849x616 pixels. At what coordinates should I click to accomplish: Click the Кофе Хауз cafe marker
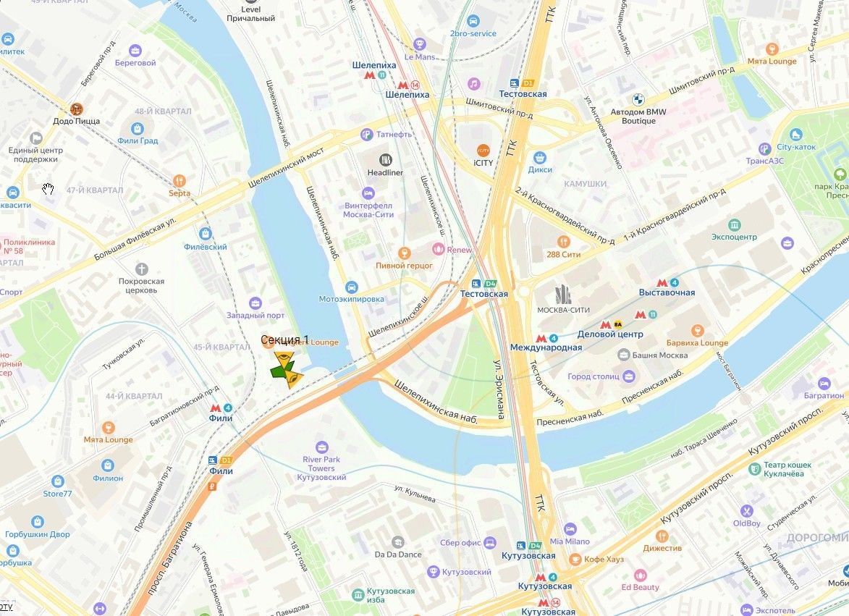(x=575, y=559)
